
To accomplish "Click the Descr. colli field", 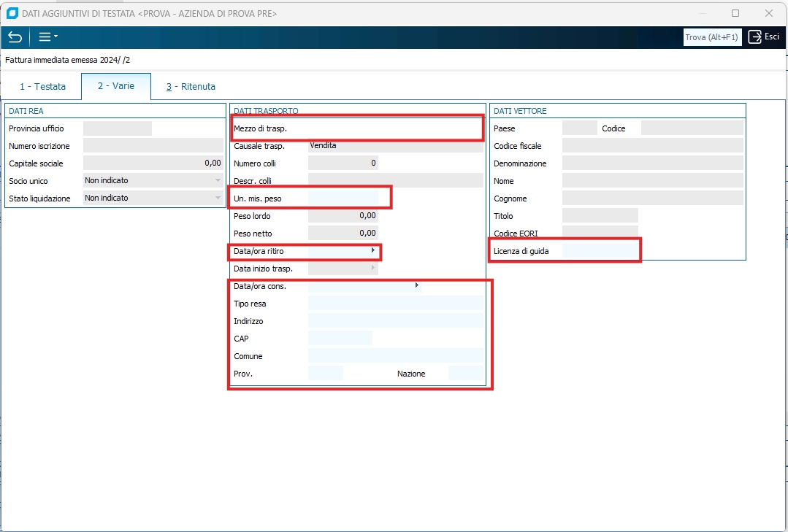I will click(x=396, y=180).
